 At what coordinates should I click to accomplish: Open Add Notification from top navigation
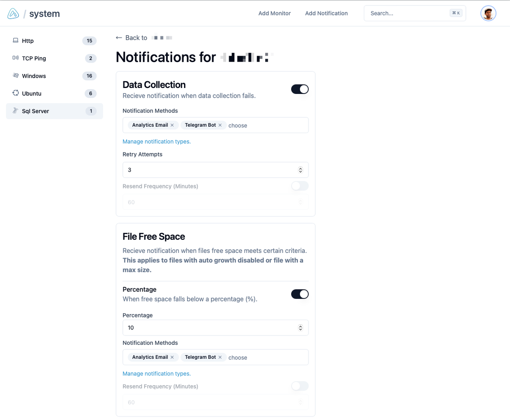(x=326, y=13)
